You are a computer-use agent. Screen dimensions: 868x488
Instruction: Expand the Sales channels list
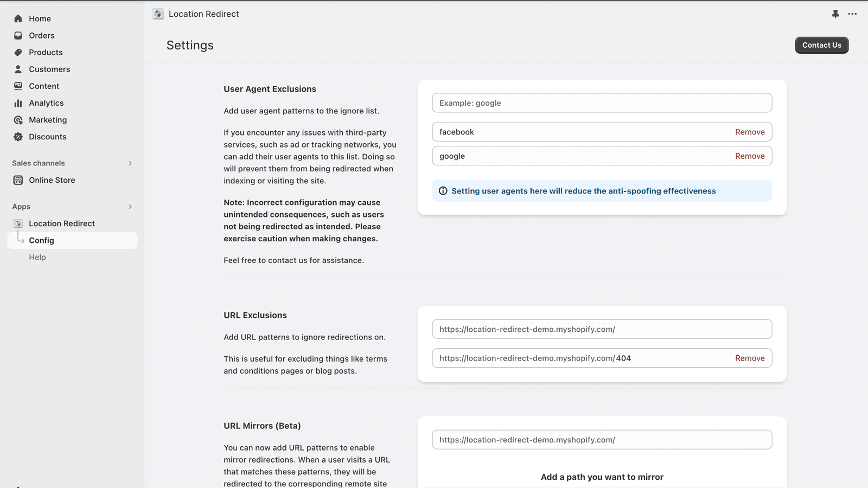[x=130, y=163]
